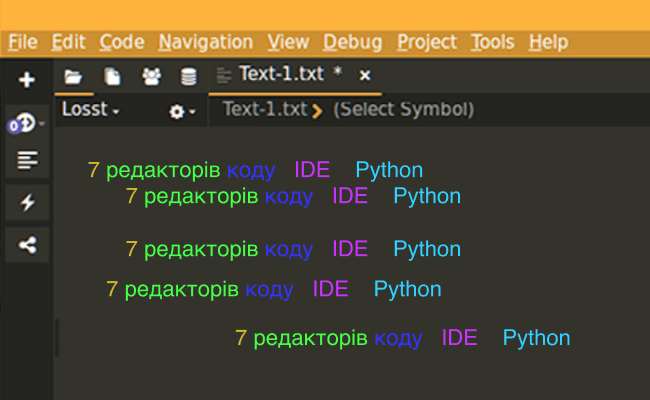650x400 pixels.
Task: Click the files icon in the toolbar
Action: point(113,76)
